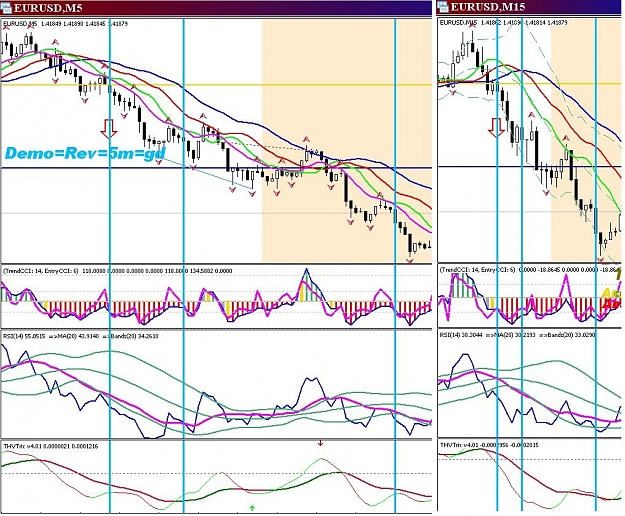
Task: Click the M5 THVTrix v4.01 indicator label
Action: point(51,446)
